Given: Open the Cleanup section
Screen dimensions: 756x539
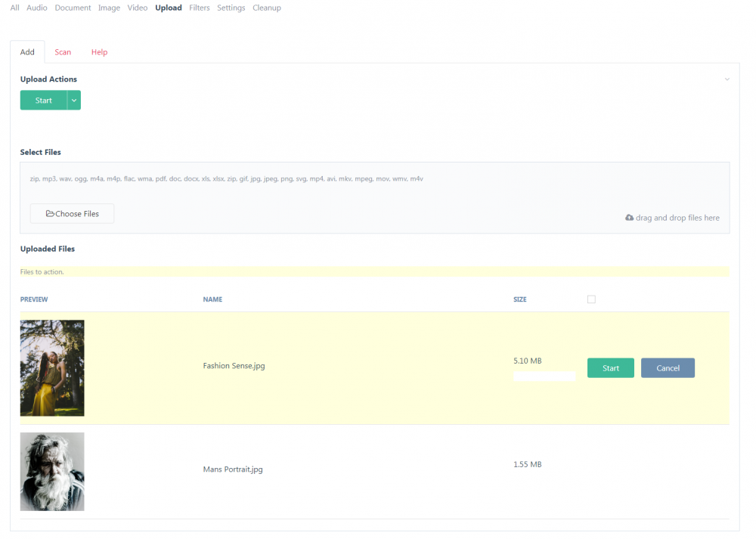Looking at the screenshot, I should [x=267, y=8].
